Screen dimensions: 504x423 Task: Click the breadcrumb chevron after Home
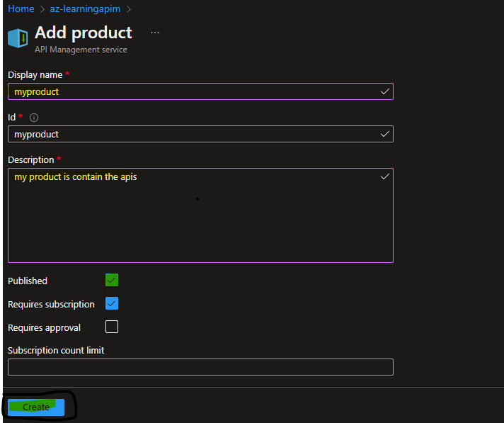(42, 9)
